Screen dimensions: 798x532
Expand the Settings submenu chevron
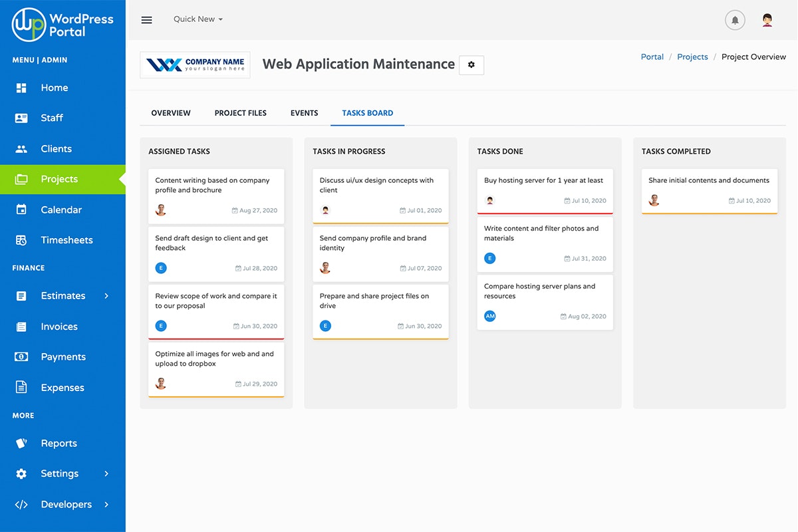pos(106,473)
